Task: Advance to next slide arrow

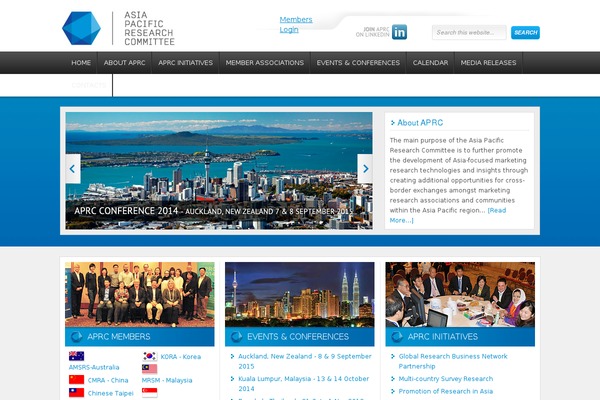Action: coord(365,169)
